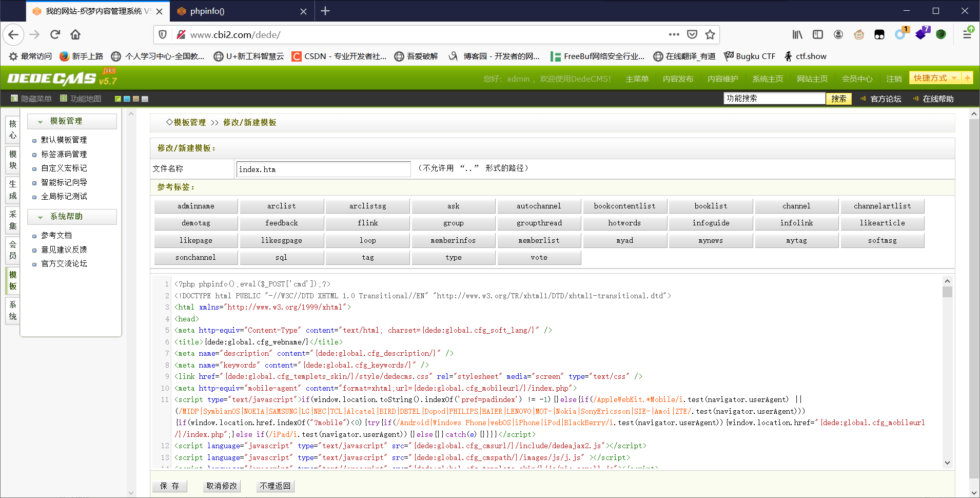Select the 生成 vertical sidebar tab
Screen dimensions: 980x498
pyautogui.click(x=13, y=189)
